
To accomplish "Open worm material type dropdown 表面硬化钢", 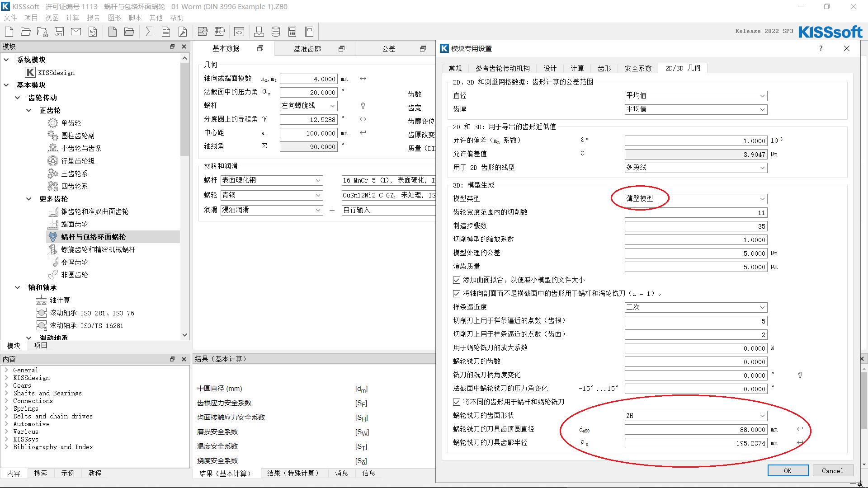I will (x=272, y=180).
